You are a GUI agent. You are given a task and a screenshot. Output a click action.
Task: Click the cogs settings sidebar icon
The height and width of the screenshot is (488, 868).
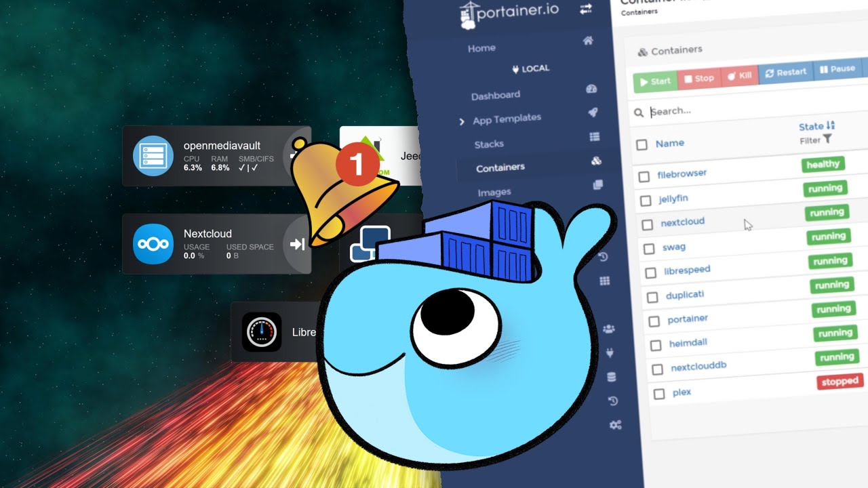tap(615, 425)
